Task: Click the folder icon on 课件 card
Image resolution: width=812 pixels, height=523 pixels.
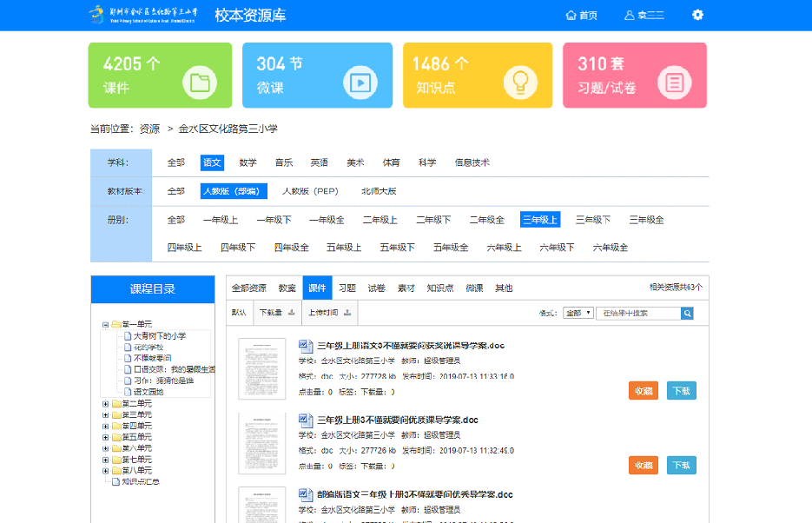Action: (x=200, y=83)
